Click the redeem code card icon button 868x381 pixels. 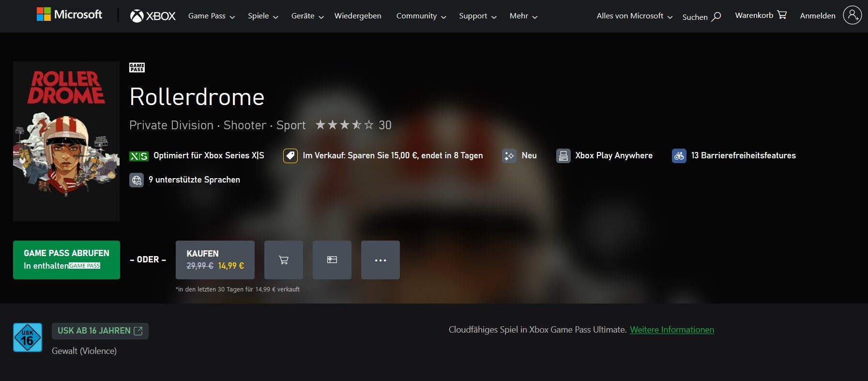(332, 260)
